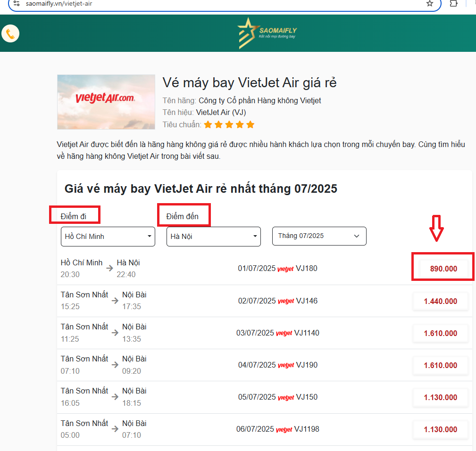Select the 1.440.000 fare for VJ146
Viewport: 476px width, 451px height.
441,301
